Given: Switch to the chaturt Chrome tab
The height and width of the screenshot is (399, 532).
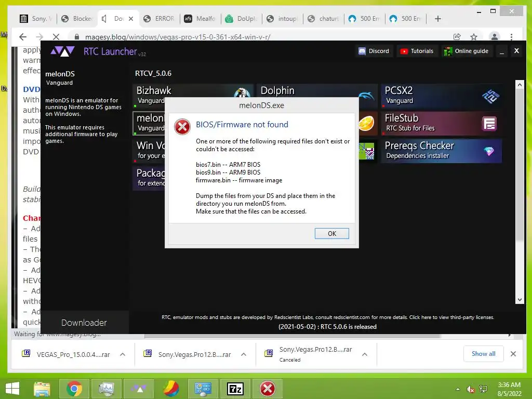Looking at the screenshot, I should [324, 19].
